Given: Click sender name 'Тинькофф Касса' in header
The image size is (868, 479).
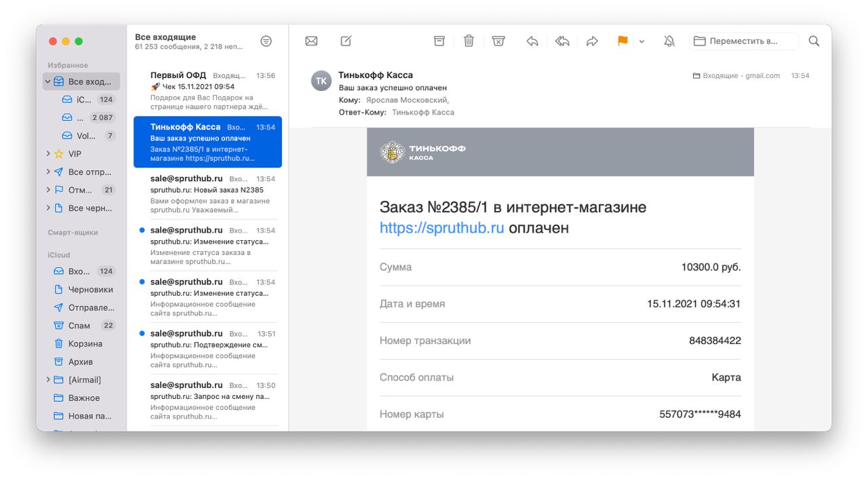Looking at the screenshot, I should click(x=376, y=75).
